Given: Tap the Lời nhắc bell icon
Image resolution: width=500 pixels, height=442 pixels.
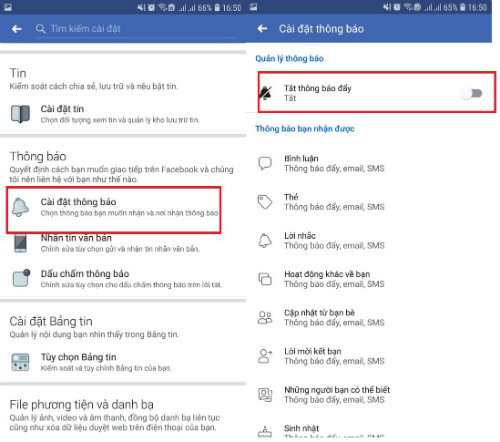Looking at the screenshot, I should click(265, 240).
